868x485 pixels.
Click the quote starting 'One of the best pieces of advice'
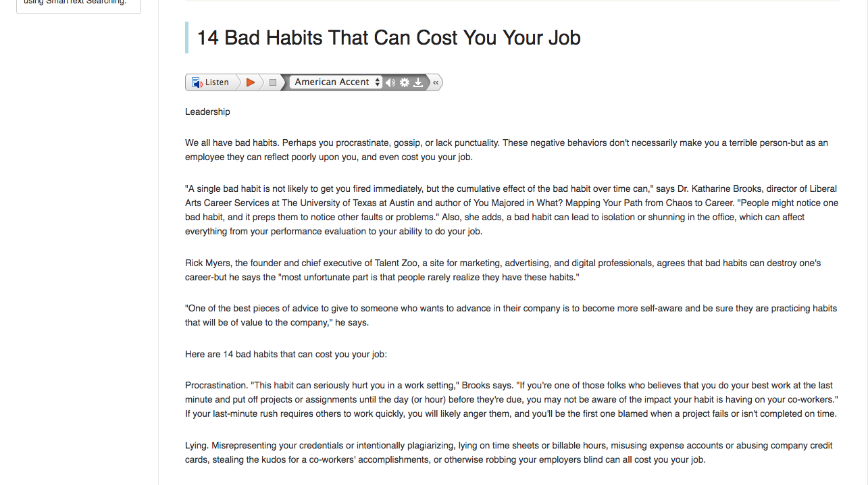(511, 315)
